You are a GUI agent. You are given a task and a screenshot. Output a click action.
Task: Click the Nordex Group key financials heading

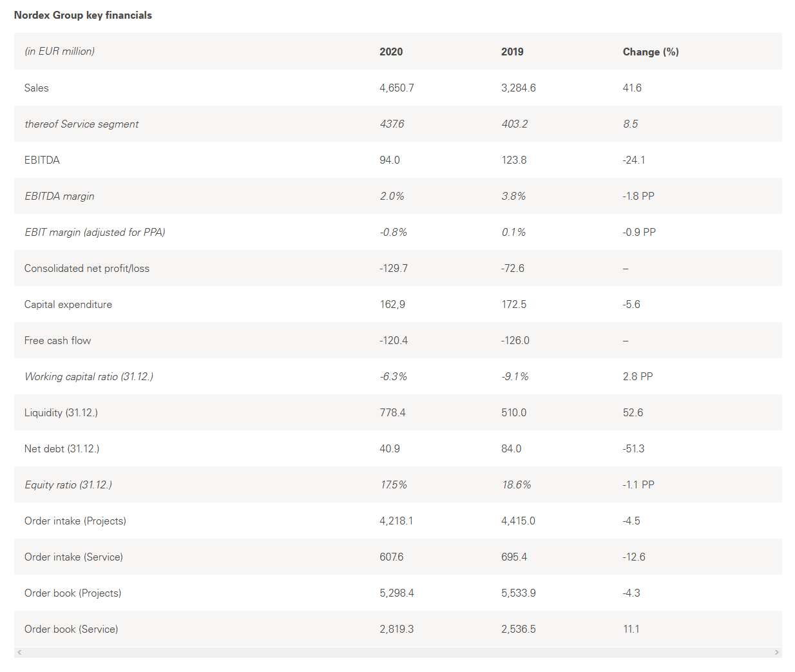[83, 15]
